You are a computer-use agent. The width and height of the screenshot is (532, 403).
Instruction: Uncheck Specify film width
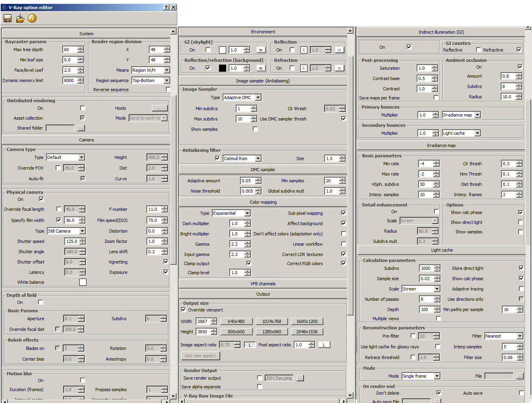click(59, 220)
